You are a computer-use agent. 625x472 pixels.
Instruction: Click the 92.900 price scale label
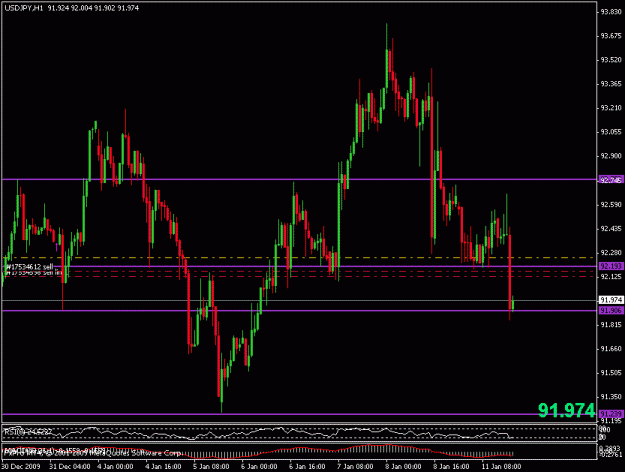pos(611,156)
